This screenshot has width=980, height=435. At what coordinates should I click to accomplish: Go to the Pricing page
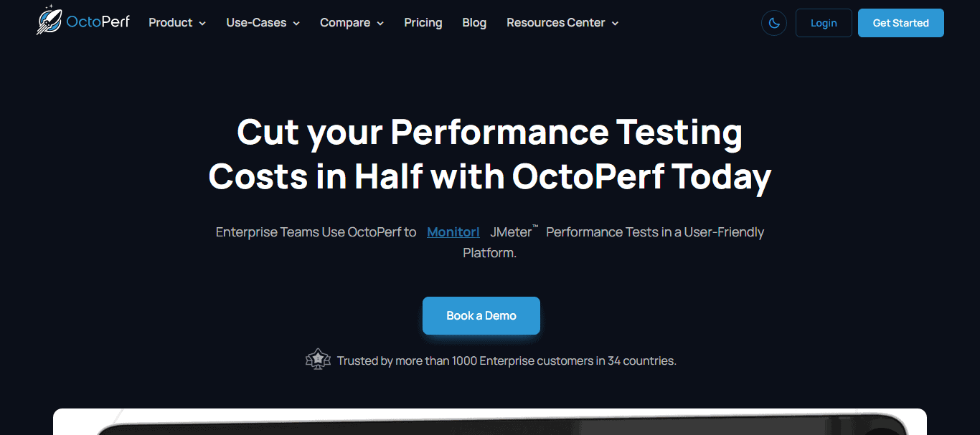(x=423, y=23)
